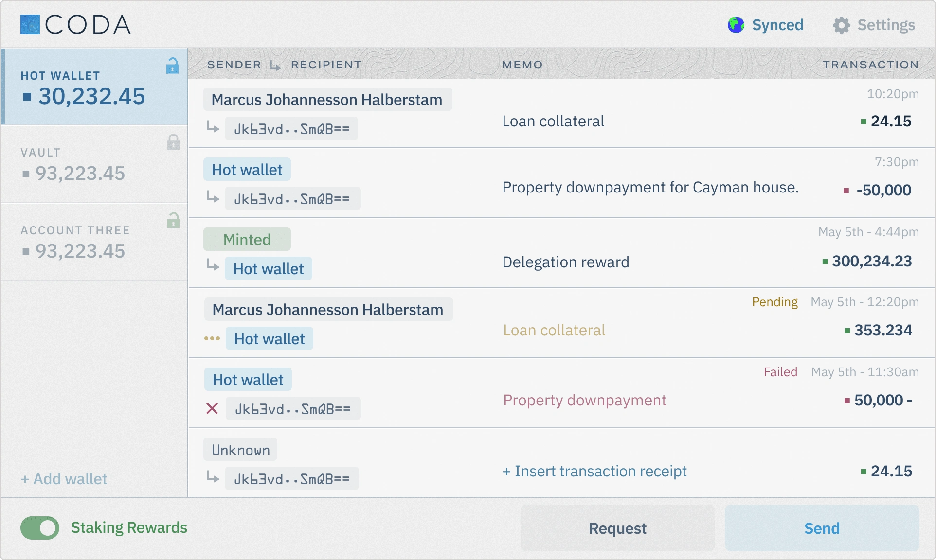The width and height of the screenshot is (936, 560).
Task: Disable the Staking Rewards switch
Action: point(40,528)
